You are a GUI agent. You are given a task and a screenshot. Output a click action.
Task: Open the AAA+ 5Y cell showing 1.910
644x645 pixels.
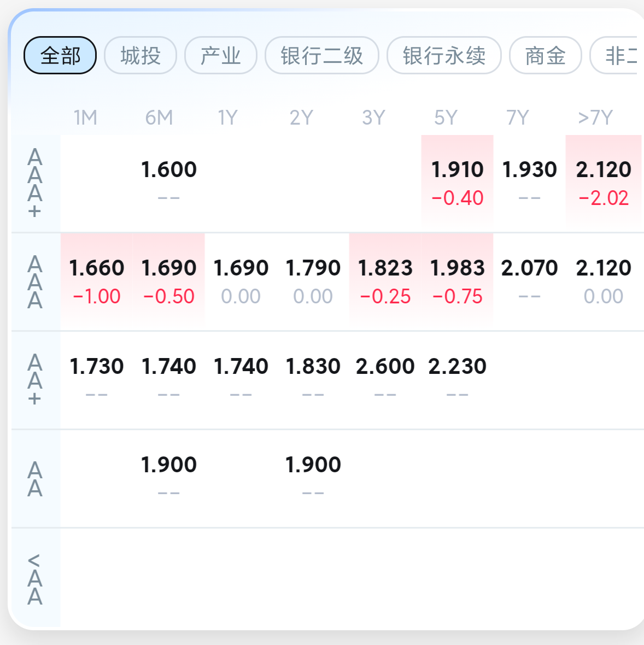(457, 183)
